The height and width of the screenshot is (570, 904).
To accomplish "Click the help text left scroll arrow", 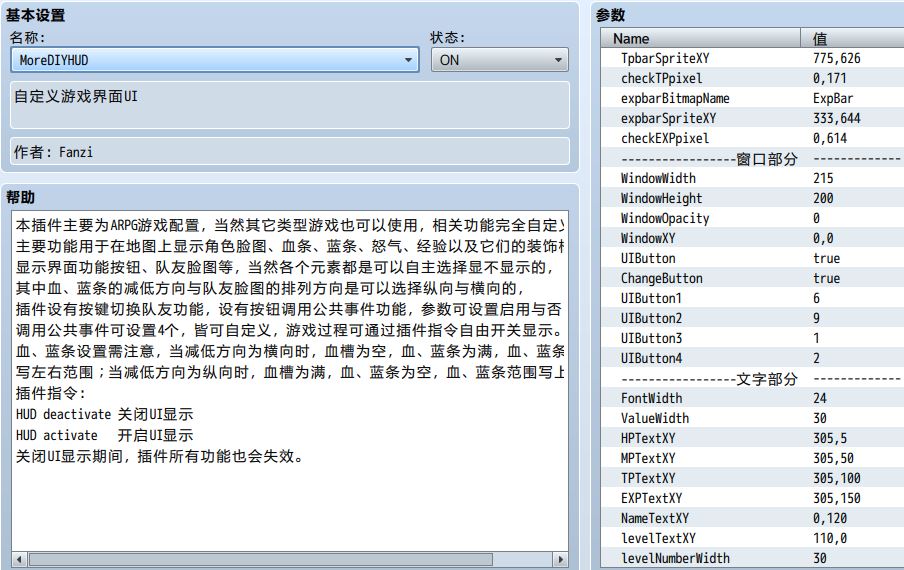I will (x=18, y=559).
